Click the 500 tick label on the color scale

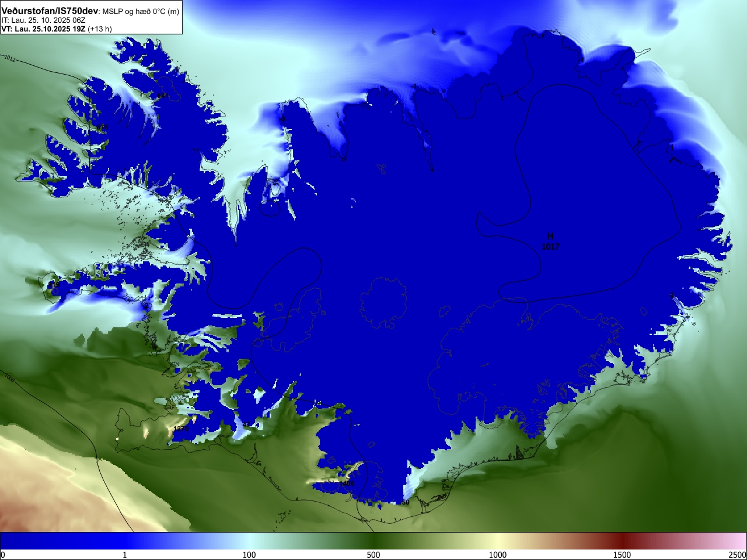[x=373, y=555]
